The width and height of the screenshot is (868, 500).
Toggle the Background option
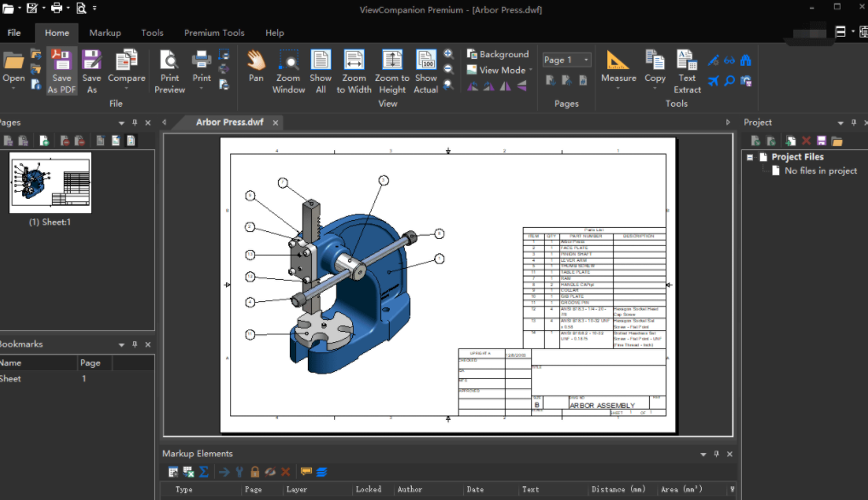point(498,55)
